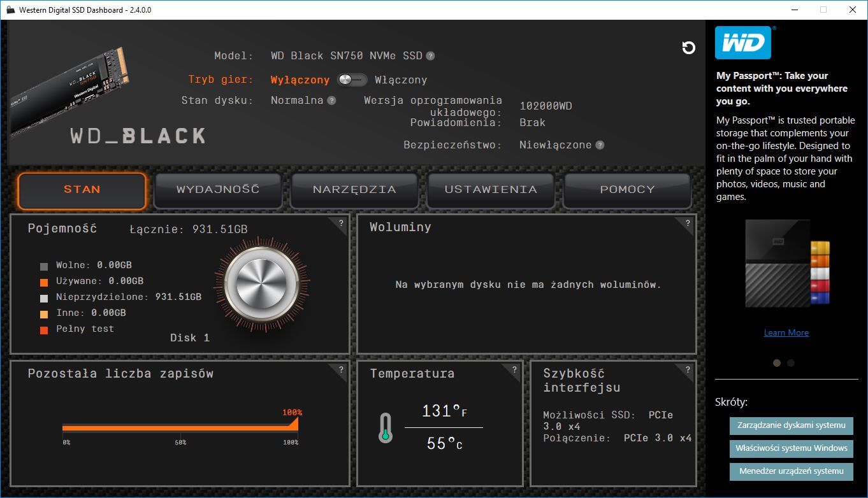Open the POMOCY tab
The image size is (868, 498).
pyautogui.click(x=627, y=190)
